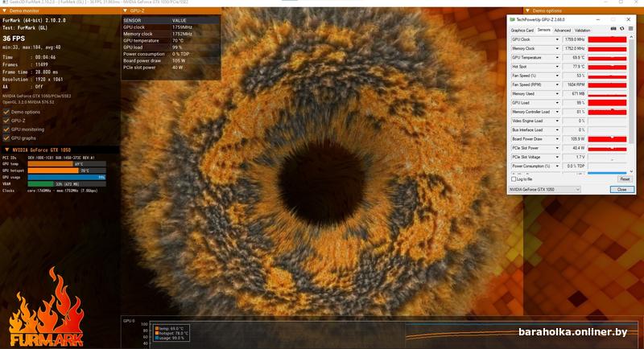Viewport: 644px width, 349px height.
Task: Click the GPU-Z refresh icon
Action: coord(621,29)
